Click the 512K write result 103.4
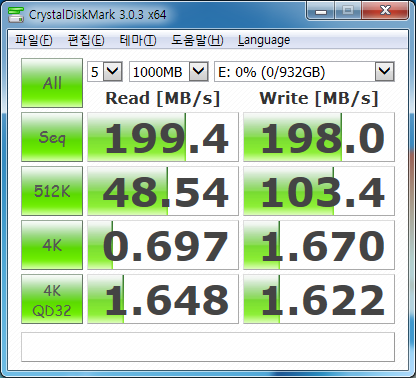This screenshot has height=378, width=416. click(319, 191)
